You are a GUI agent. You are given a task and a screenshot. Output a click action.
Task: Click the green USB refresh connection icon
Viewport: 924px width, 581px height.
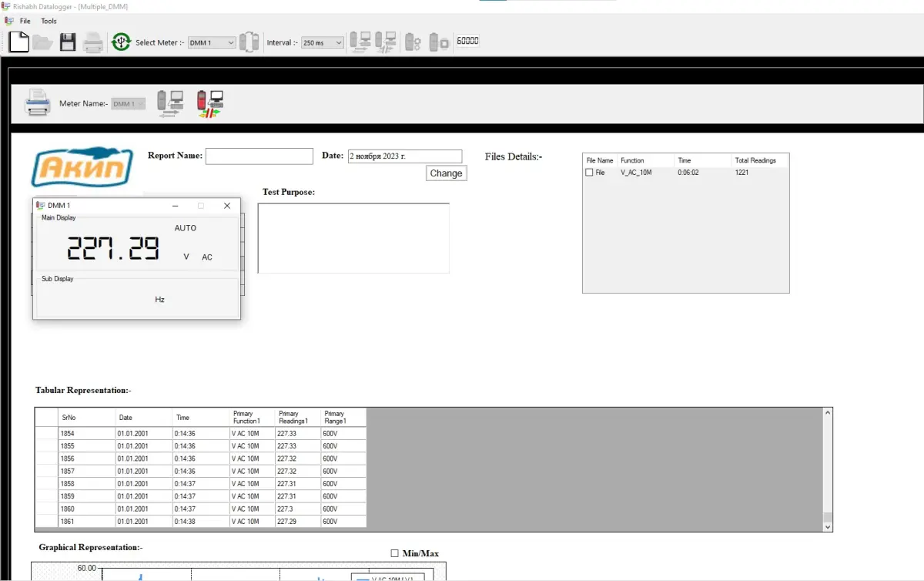pyautogui.click(x=121, y=42)
